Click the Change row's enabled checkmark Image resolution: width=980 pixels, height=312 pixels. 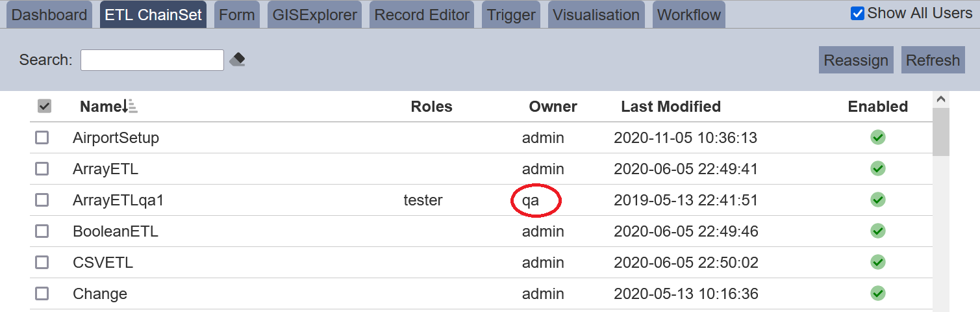pyautogui.click(x=878, y=293)
